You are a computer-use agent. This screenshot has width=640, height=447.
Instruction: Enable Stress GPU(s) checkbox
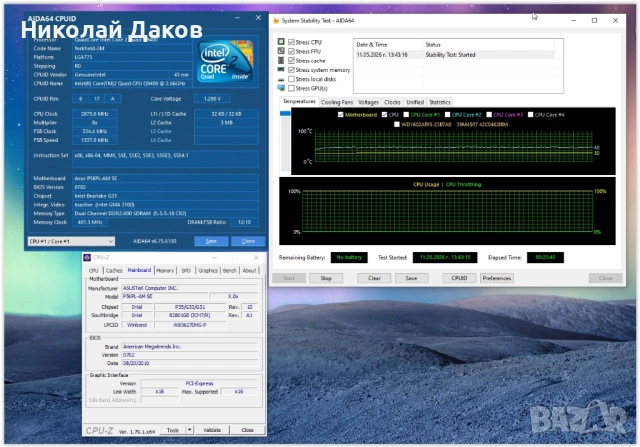(291, 88)
